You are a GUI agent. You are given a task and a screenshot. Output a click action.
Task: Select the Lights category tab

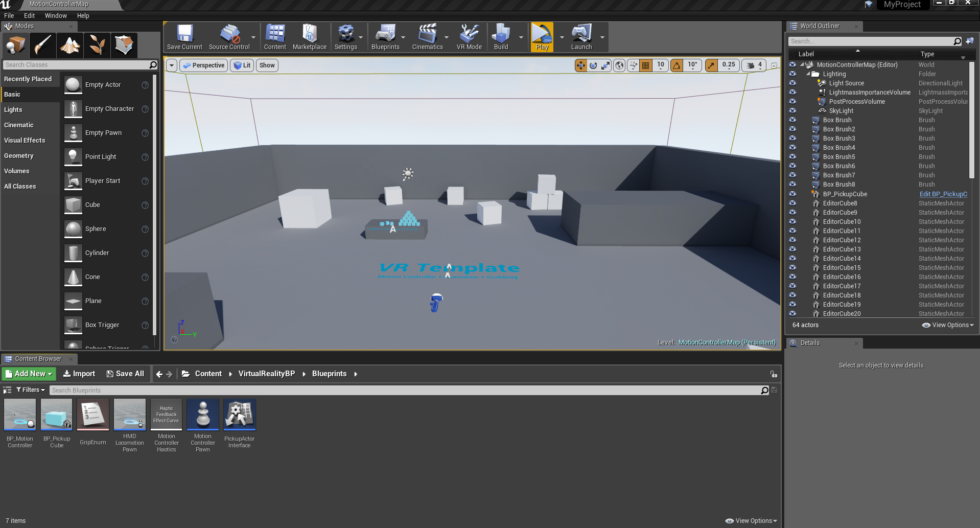30,110
